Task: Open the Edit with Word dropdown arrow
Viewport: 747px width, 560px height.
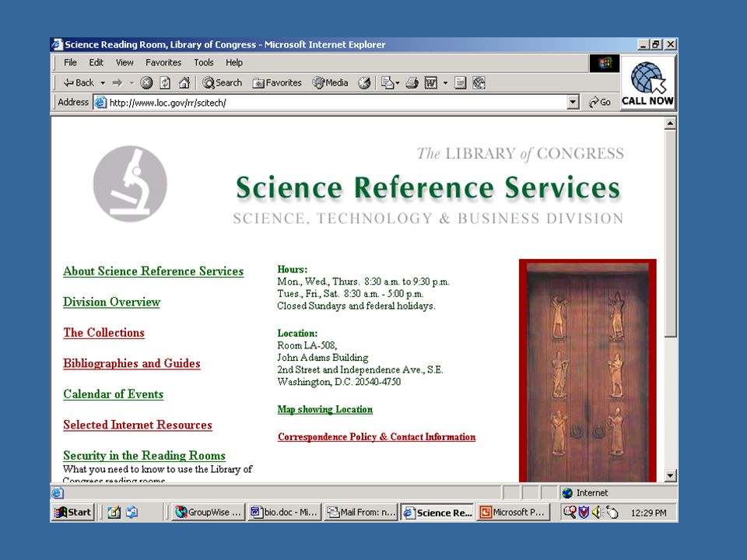Action: [445, 83]
